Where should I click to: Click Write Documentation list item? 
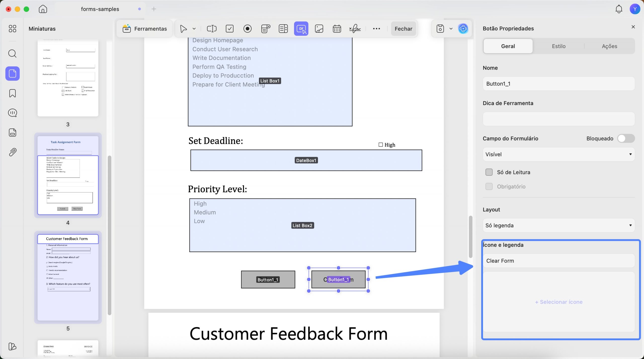[x=221, y=58]
